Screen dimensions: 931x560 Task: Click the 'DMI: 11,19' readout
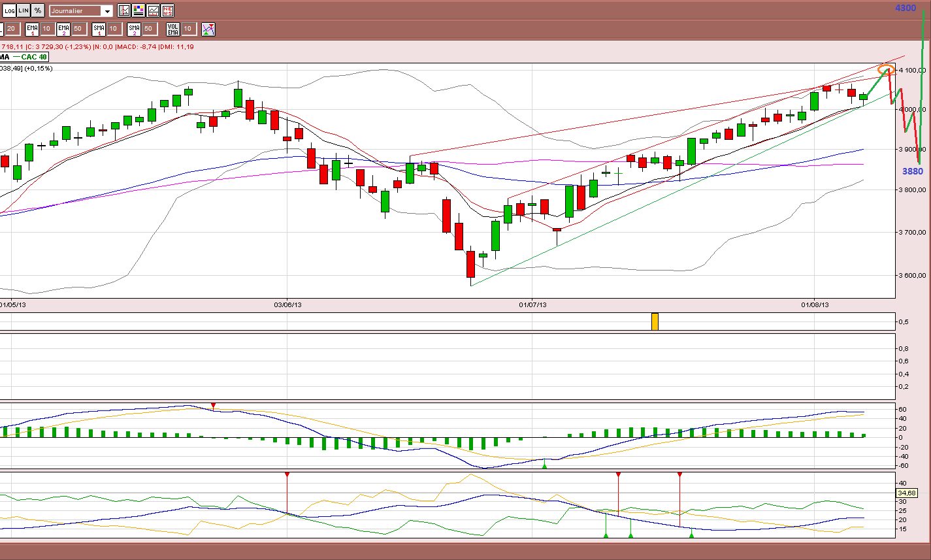(x=176, y=47)
